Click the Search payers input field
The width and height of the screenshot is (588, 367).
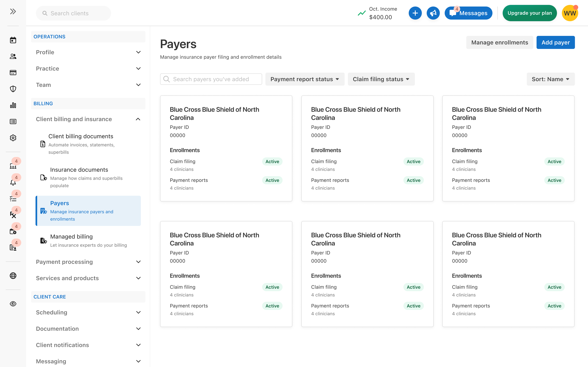coord(211,79)
